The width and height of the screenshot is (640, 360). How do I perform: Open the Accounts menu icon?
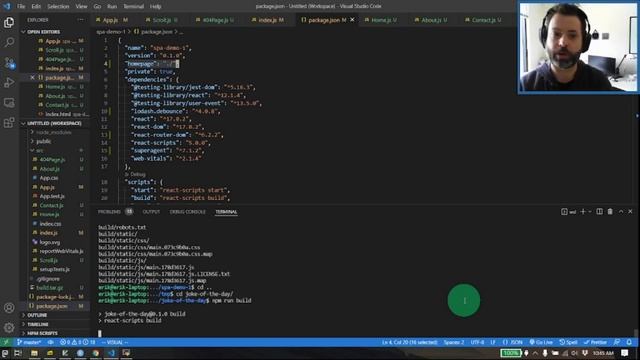[9, 308]
